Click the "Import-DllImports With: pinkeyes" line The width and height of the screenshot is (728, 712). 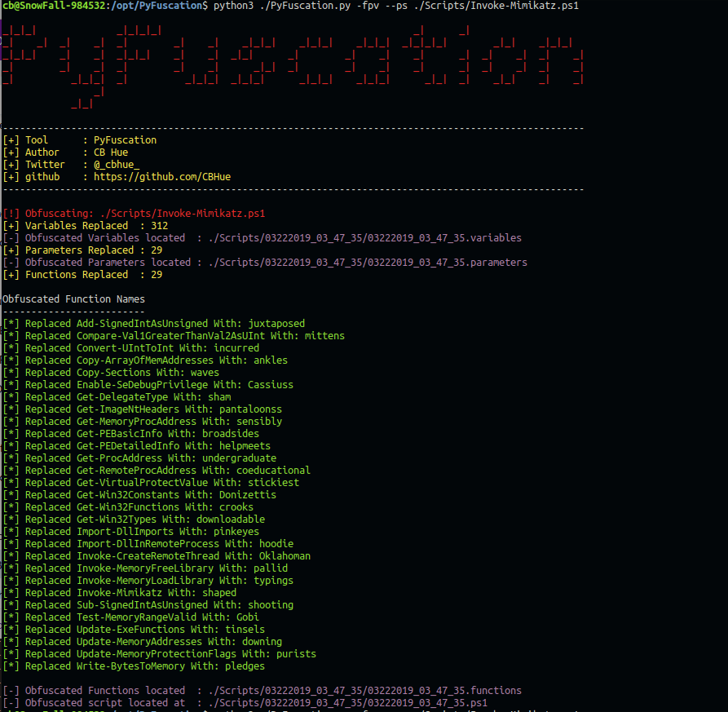[x=131, y=531]
